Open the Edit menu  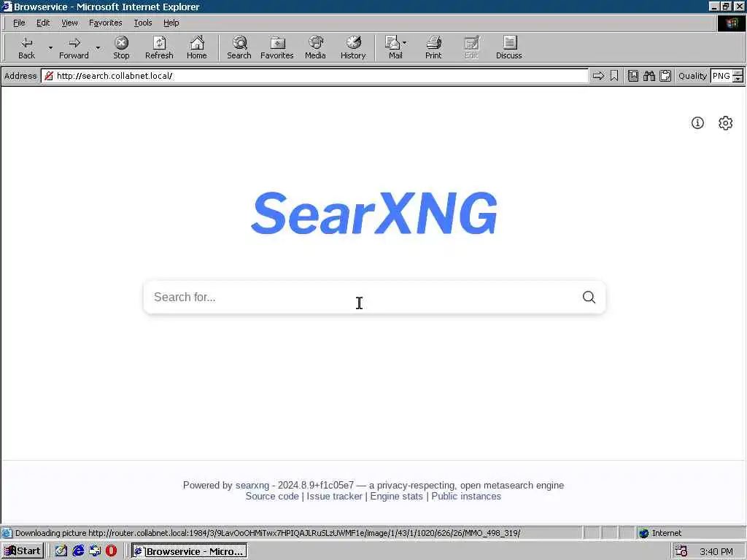pos(43,23)
